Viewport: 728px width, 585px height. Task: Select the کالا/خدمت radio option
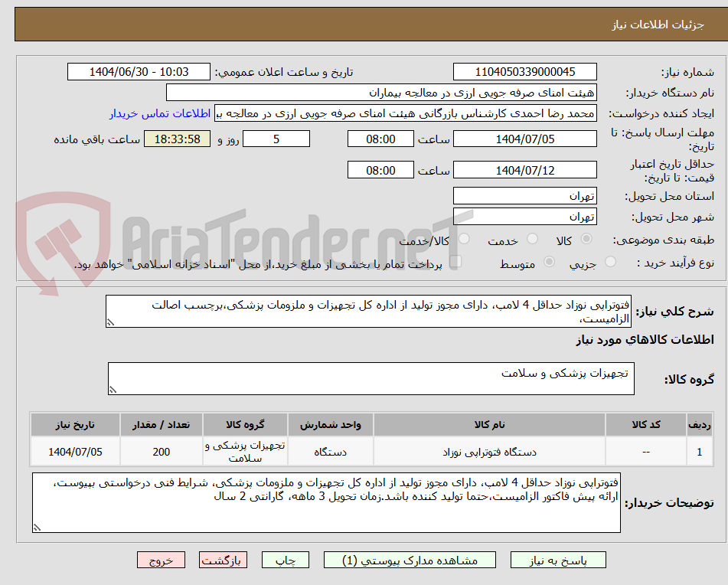pyautogui.click(x=464, y=240)
